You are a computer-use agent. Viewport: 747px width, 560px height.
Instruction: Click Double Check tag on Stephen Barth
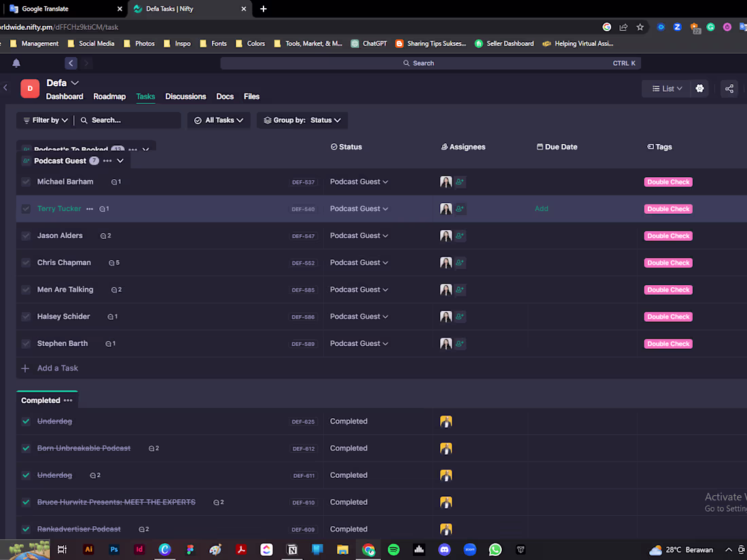click(668, 344)
